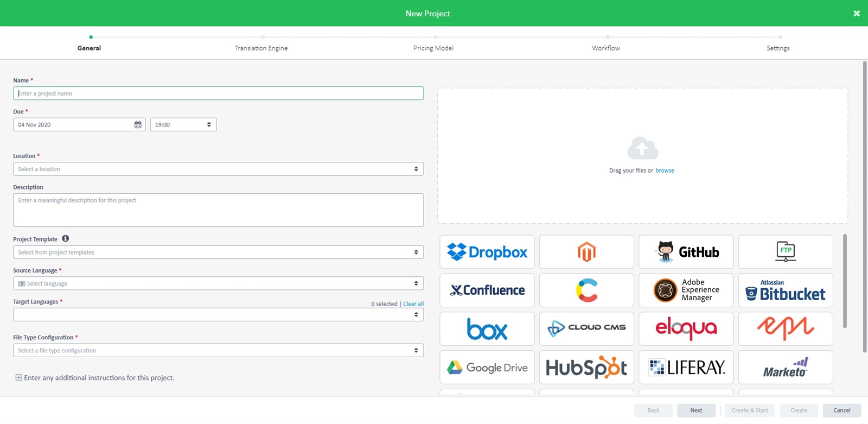Close the New Project dialog

pos(857,14)
